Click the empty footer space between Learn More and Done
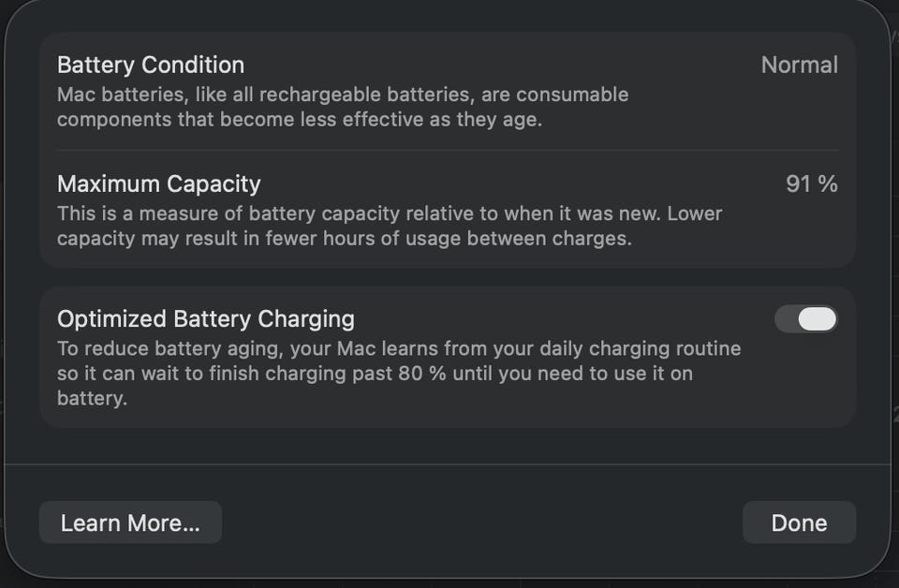The image size is (899, 588). (x=482, y=522)
